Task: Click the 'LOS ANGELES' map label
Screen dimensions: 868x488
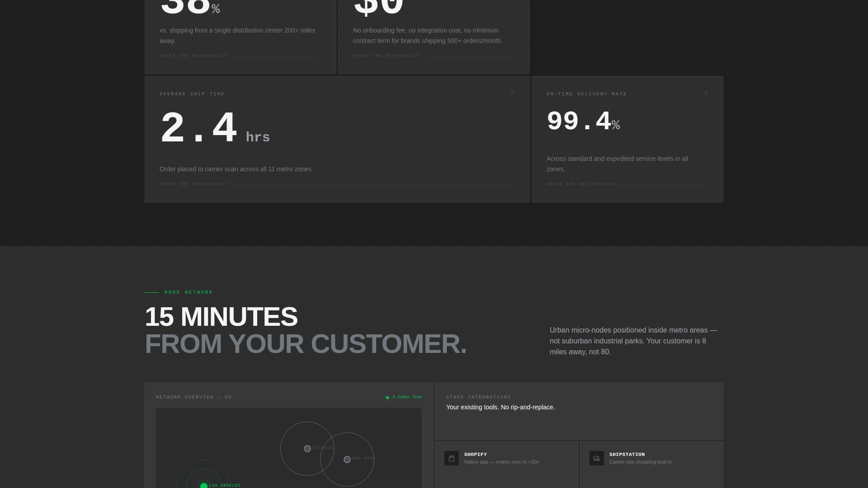Action: pyautogui.click(x=225, y=485)
